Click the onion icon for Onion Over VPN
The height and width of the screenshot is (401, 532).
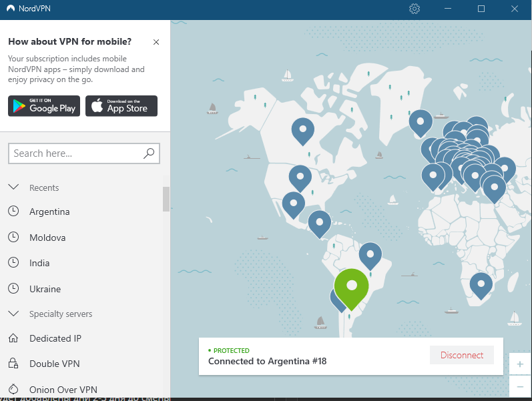coord(13,389)
